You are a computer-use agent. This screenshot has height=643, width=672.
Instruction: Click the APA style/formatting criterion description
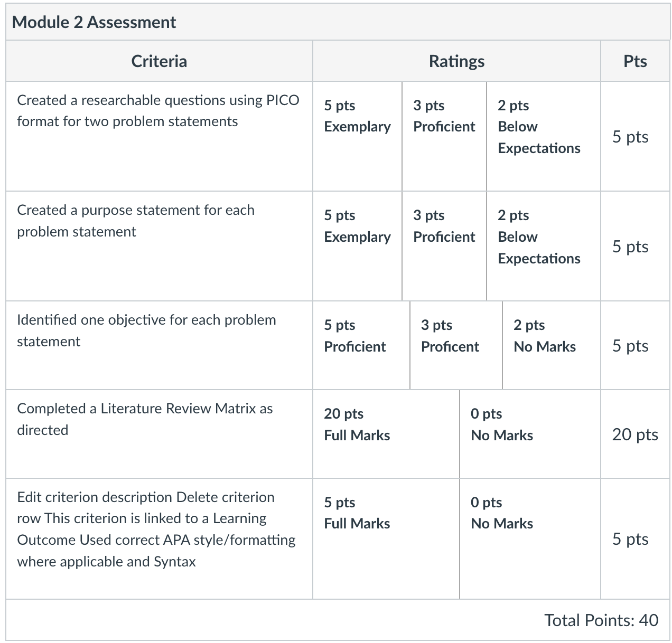click(156, 529)
